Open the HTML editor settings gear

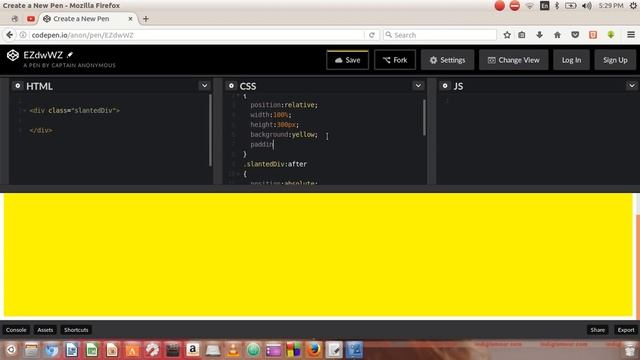(x=18, y=86)
